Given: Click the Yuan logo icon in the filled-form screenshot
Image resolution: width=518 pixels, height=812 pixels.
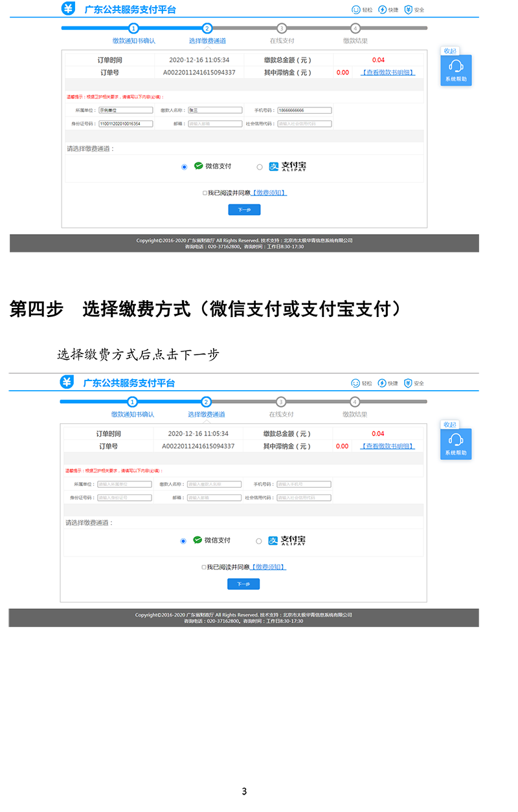Looking at the screenshot, I should [x=68, y=8].
